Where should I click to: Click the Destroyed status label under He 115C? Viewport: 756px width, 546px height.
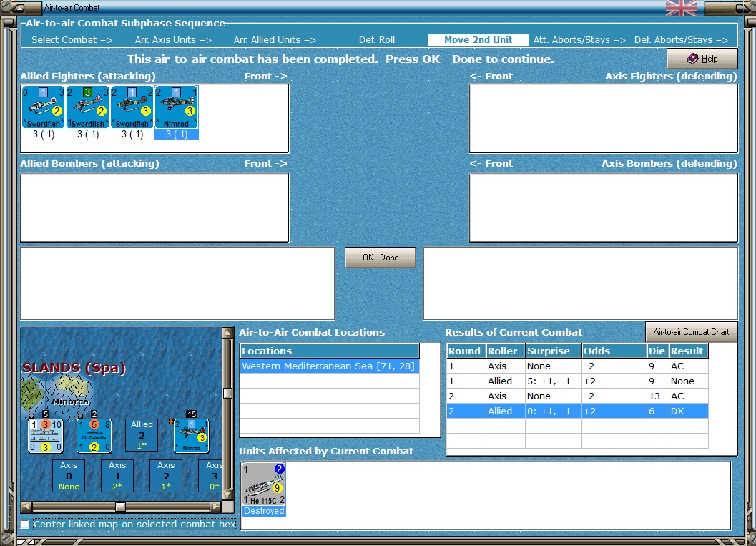264,511
